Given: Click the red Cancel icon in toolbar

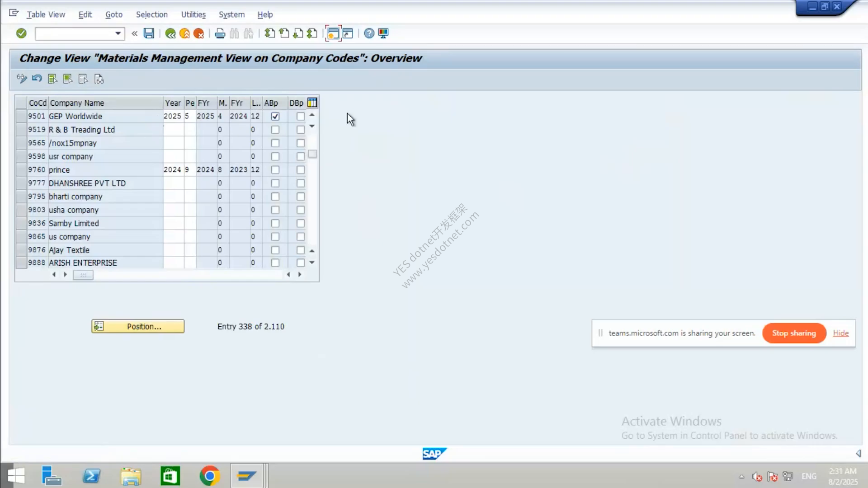Looking at the screenshot, I should click(198, 33).
